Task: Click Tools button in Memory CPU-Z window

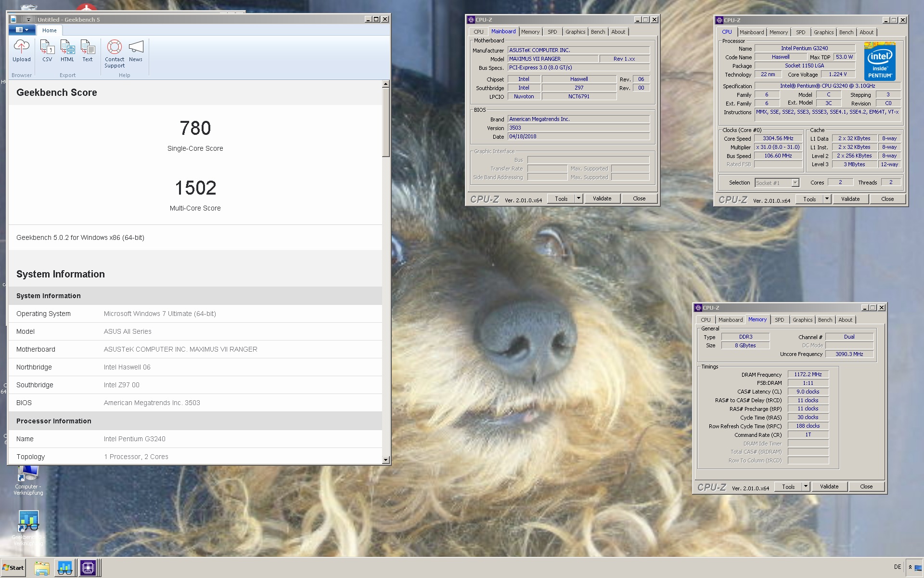Action: (x=788, y=486)
